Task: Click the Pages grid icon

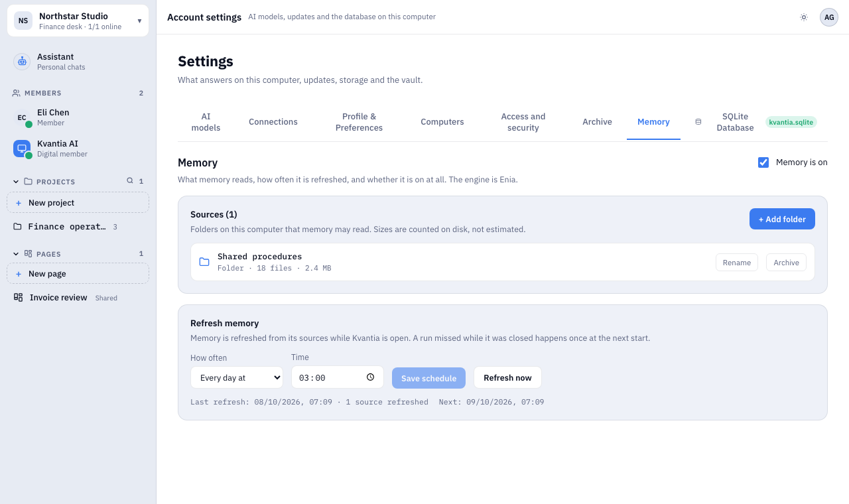Action: pos(28,253)
